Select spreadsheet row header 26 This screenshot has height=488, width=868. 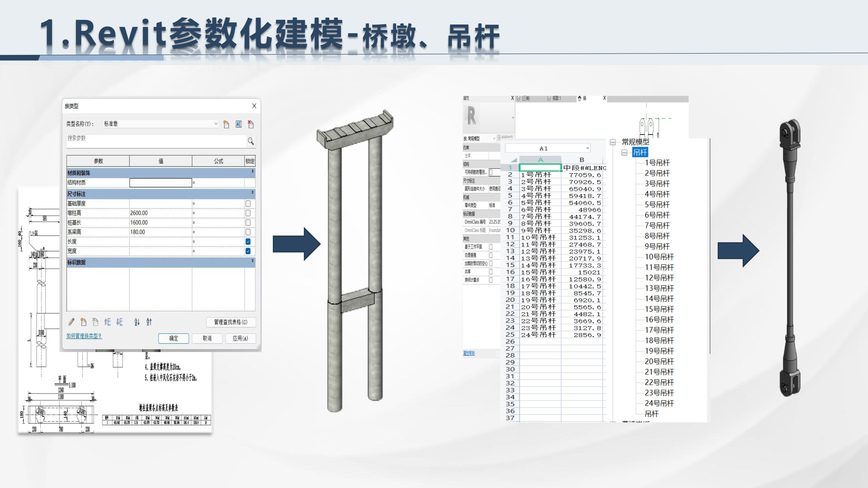coord(510,342)
